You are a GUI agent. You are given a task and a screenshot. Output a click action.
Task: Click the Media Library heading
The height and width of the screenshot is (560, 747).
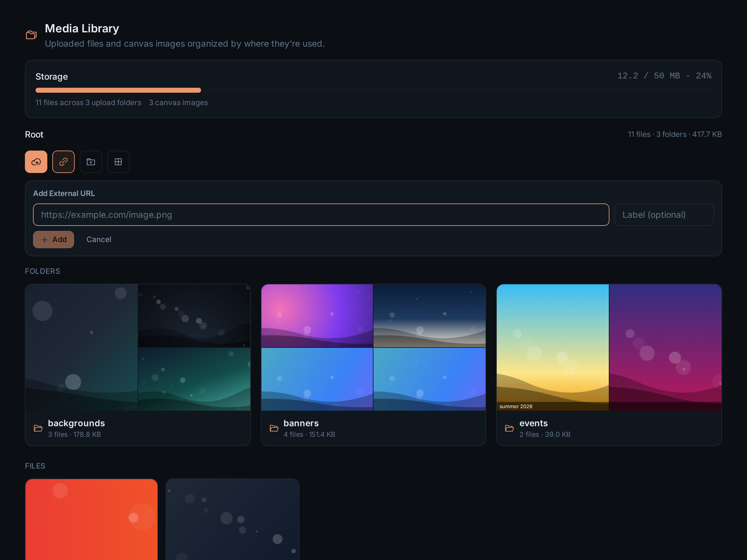[x=82, y=28]
